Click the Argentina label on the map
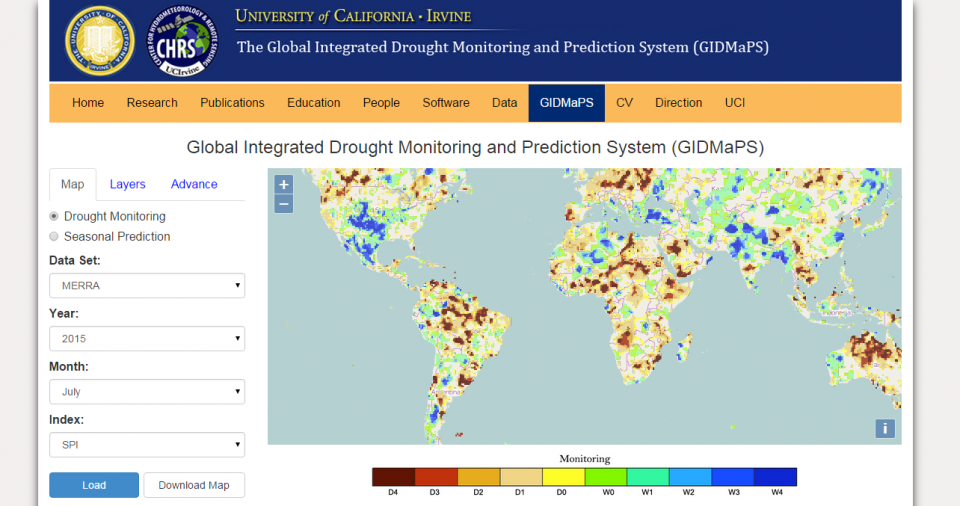 point(446,391)
